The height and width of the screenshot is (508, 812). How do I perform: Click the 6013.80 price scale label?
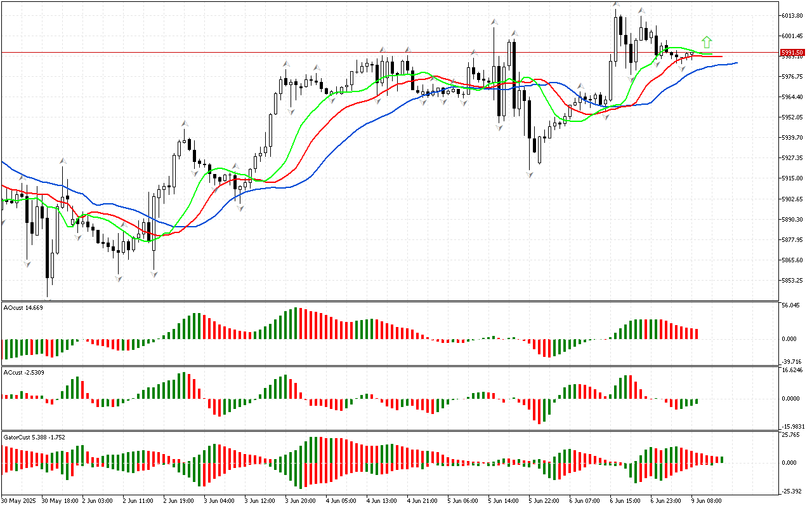(x=792, y=15)
